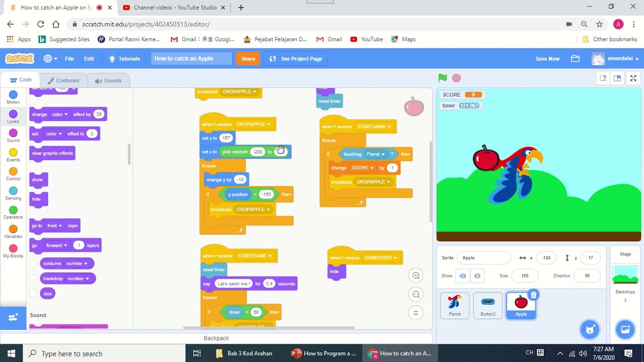Open the Tutorials
Image resolution: width=644 pixels, height=362 pixels.
(x=124, y=59)
